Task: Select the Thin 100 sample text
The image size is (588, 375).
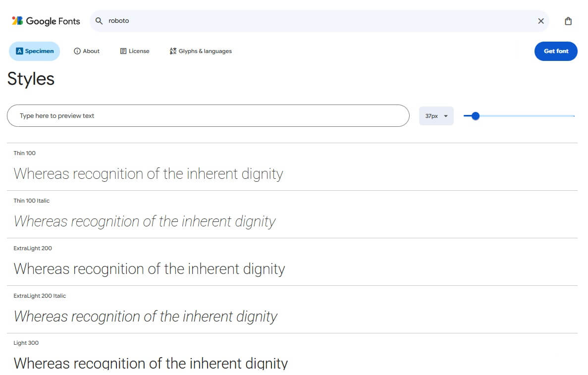Action: coord(149,174)
